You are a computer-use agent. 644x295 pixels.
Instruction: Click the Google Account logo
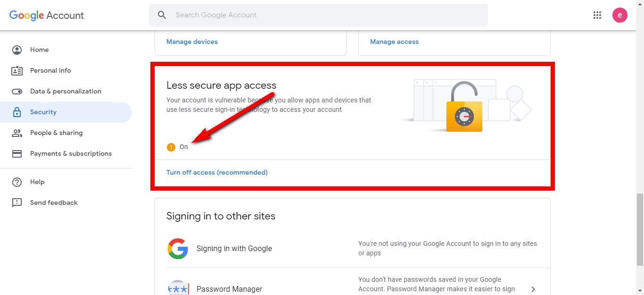(47, 15)
